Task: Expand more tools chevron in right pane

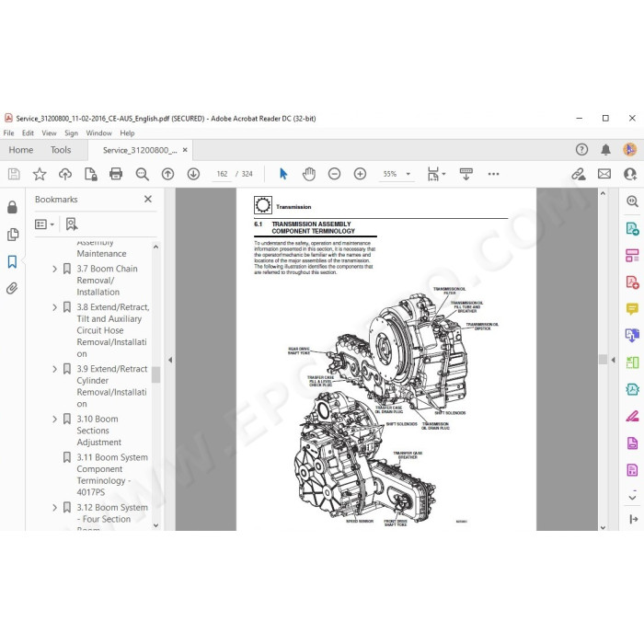Action: [633, 498]
